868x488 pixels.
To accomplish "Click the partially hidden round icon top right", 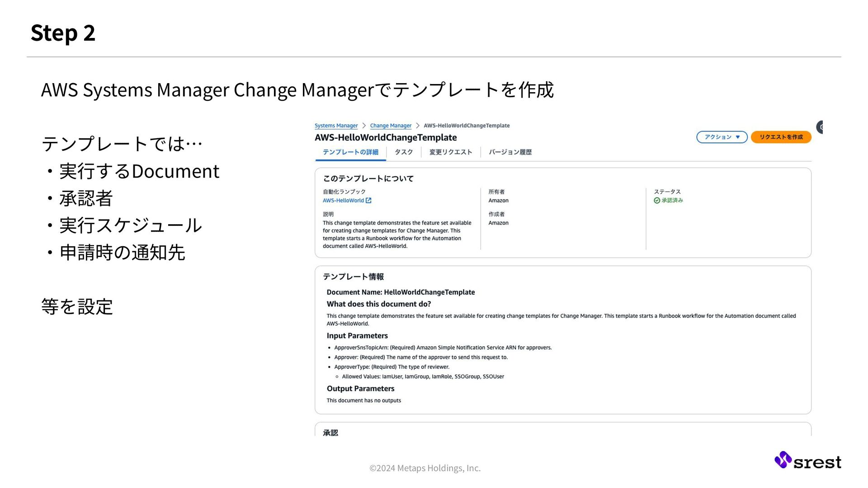I will (x=820, y=127).
